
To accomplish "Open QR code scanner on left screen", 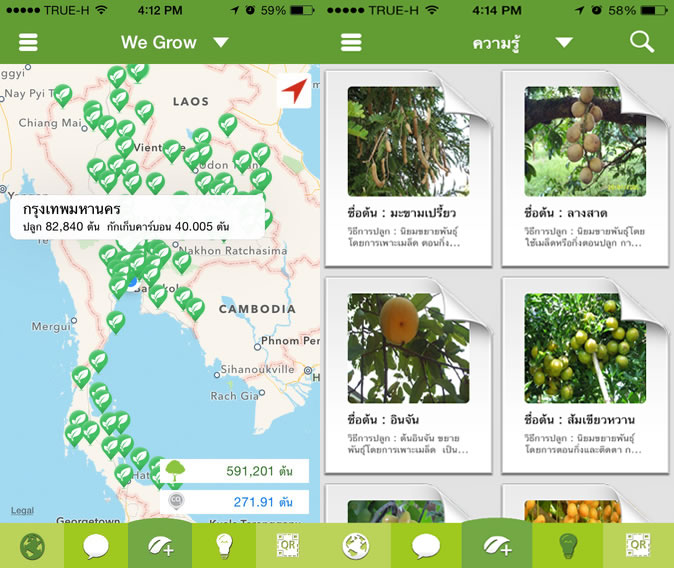I will (x=288, y=546).
